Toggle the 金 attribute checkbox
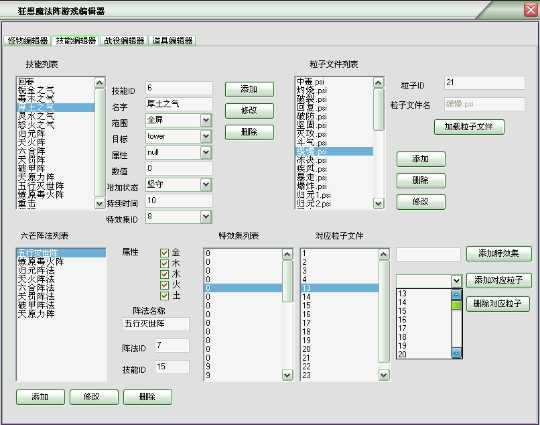This screenshot has width=540, height=425. (x=164, y=253)
